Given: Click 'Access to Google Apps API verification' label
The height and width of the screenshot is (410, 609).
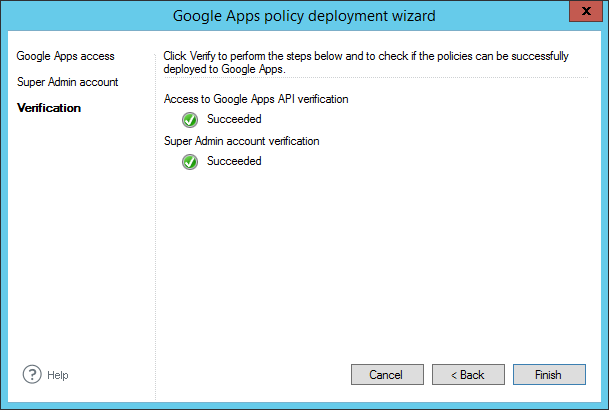Looking at the screenshot, I should click(x=256, y=99).
